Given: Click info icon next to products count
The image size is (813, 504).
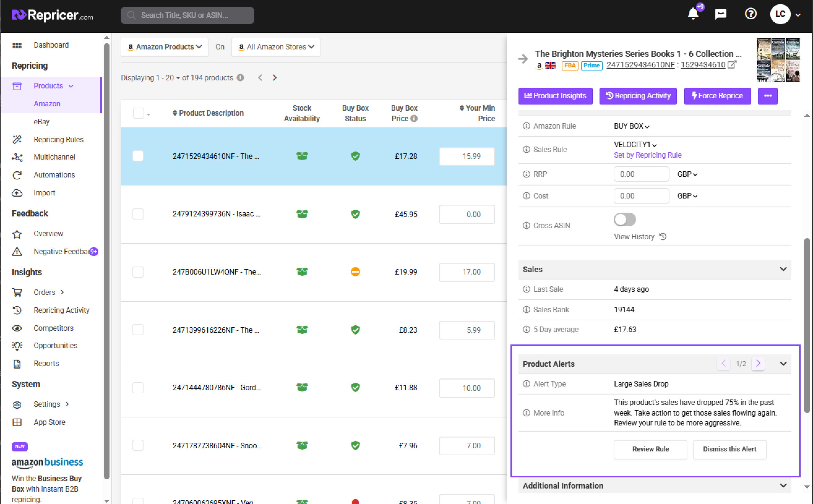Looking at the screenshot, I should pos(240,78).
